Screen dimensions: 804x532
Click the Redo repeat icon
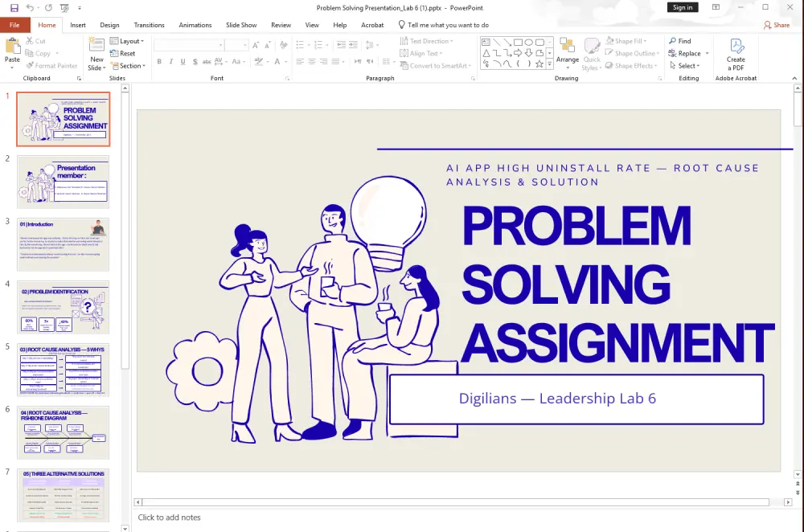(48, 8)
